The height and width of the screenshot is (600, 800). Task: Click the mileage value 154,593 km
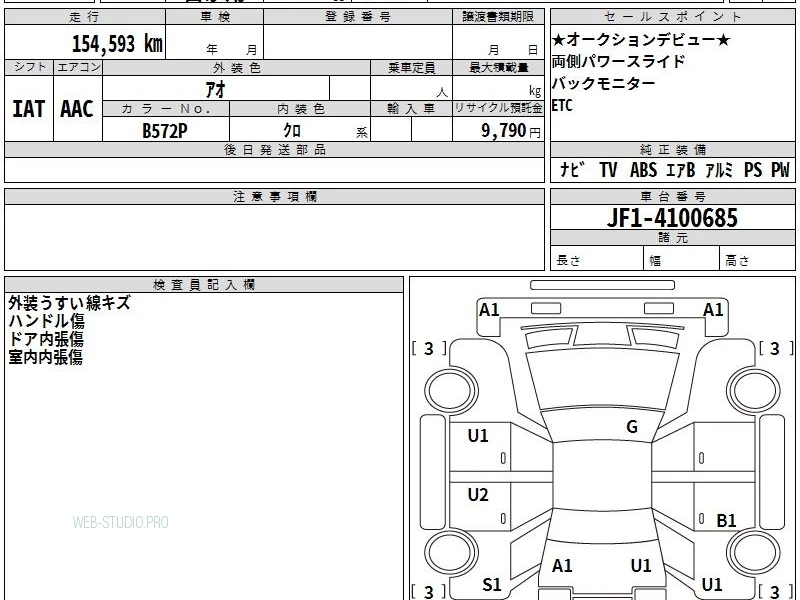click(117, 44)
